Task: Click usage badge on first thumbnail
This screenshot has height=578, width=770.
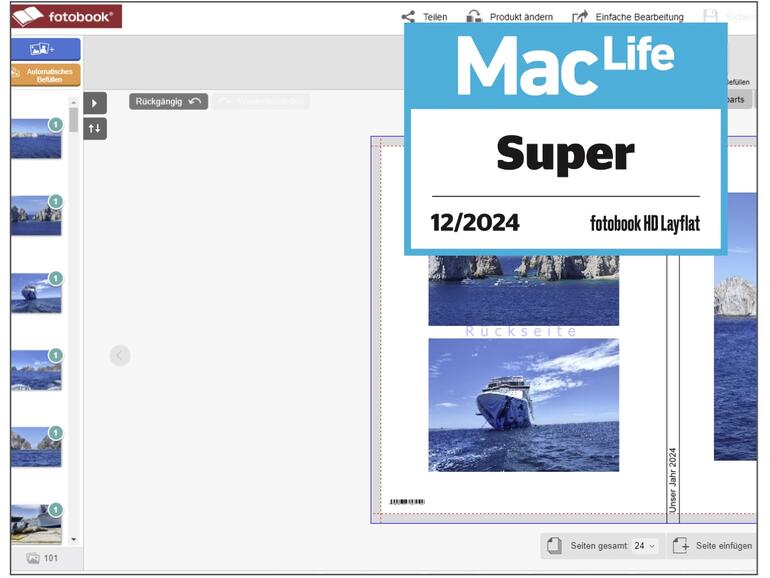Action: 55,125
